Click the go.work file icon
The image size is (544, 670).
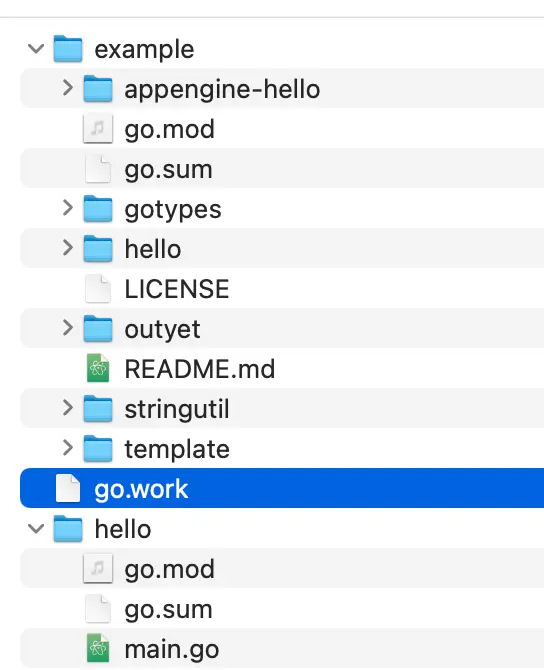click(68, 488)
